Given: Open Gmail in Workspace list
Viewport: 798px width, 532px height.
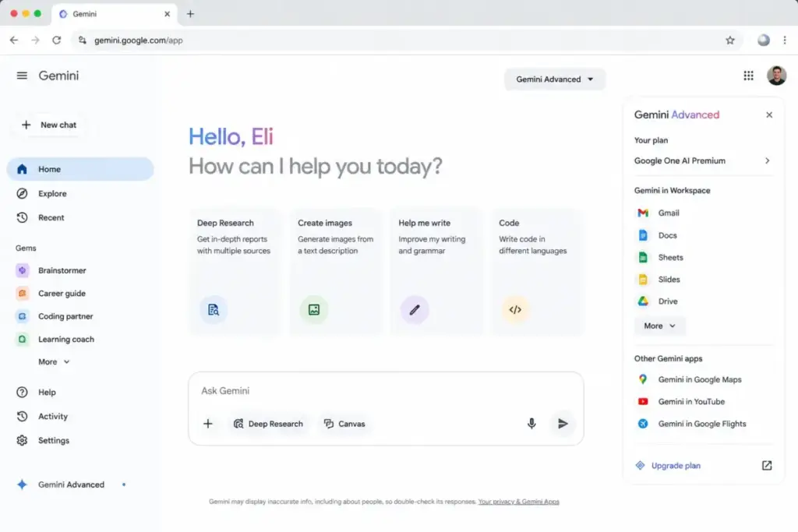Looking at the screenshot, I should tap(659, 213).
